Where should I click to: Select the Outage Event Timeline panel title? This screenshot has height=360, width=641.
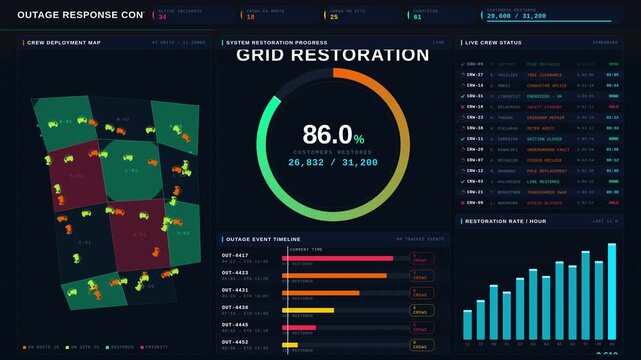(x=263, y=239)
